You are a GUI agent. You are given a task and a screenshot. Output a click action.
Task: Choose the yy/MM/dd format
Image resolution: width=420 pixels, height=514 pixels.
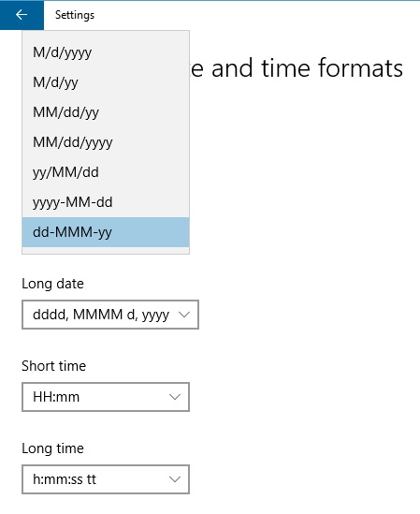(x=106, y=172)
